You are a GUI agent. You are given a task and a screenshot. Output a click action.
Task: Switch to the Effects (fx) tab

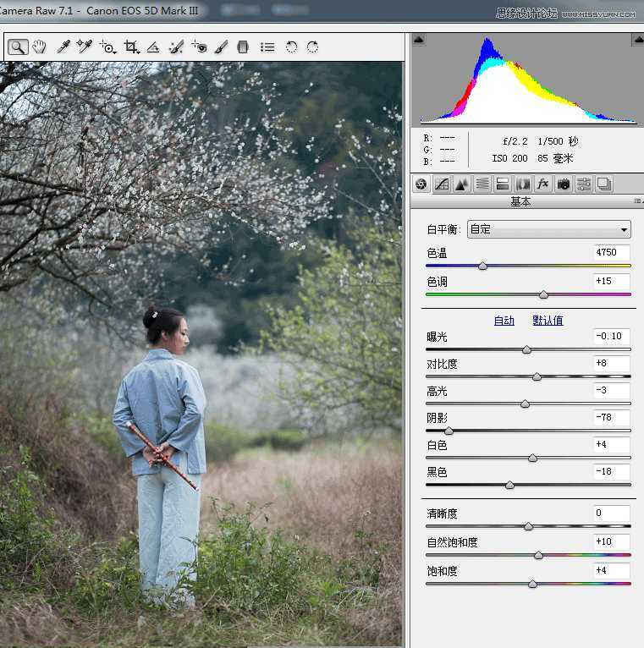(543, 184)
